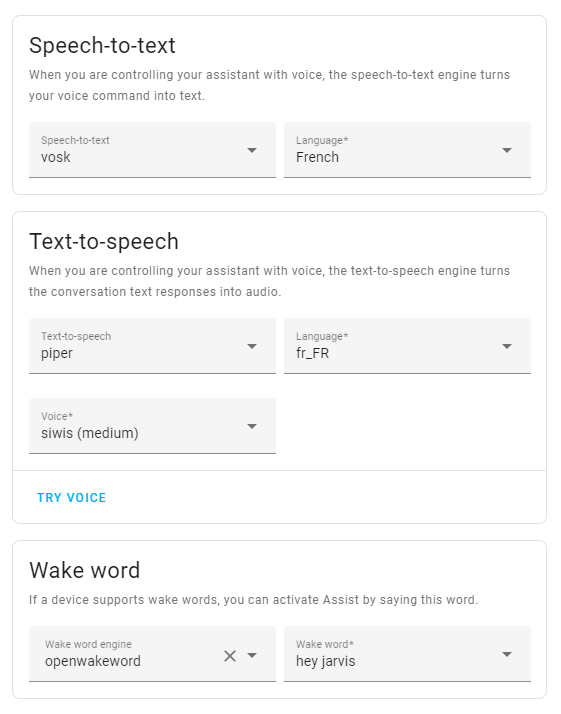Choose the siwis (medium) voice field
Screen dimensions: 561x714
(x=152, y=426)
